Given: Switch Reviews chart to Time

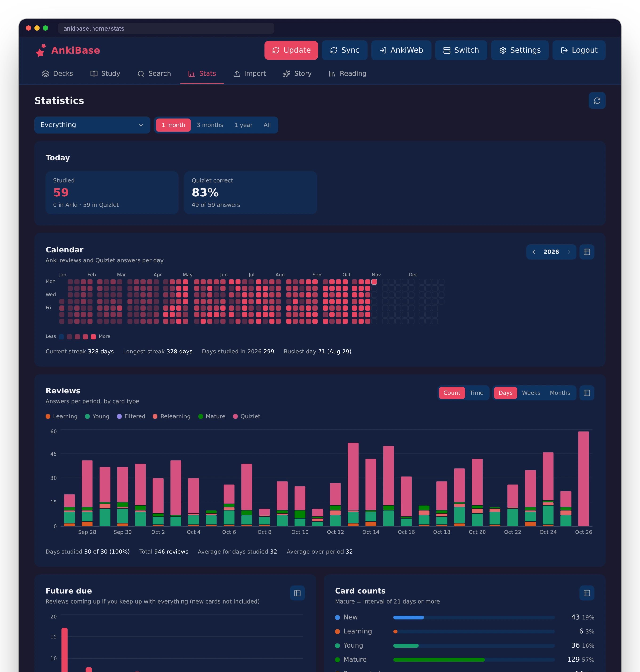Looking at the screenshot, I should [x=476, y=393].
